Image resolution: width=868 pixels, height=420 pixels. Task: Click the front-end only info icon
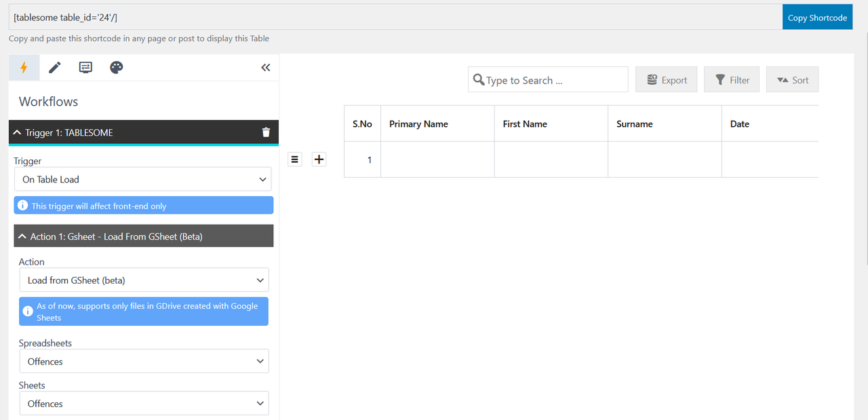point(23,206)
